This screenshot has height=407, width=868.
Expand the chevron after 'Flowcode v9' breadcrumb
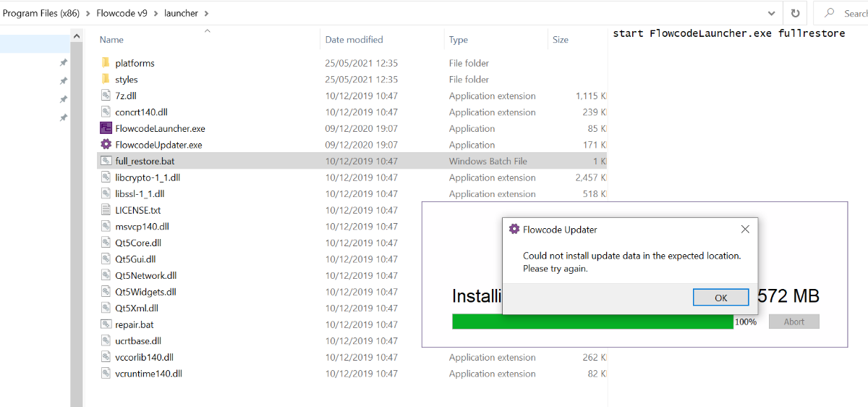[x=156, y=13]
